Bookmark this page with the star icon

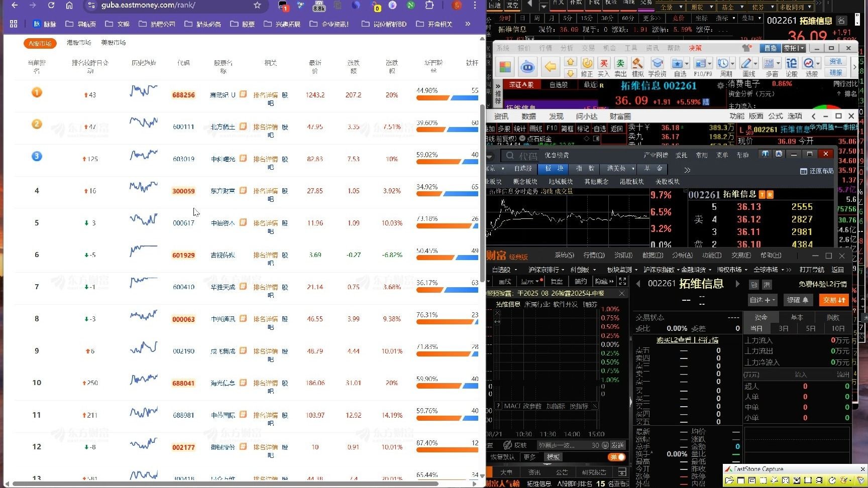(x=257, y=5)
